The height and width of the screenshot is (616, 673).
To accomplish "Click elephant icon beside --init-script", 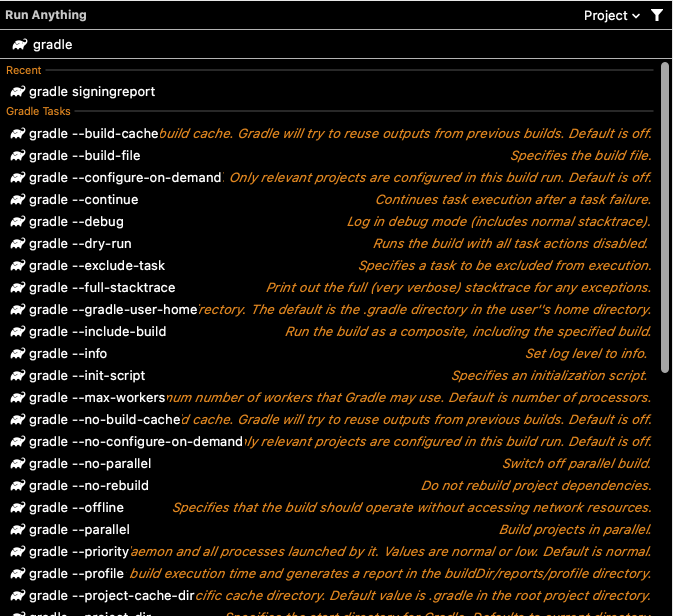I will [x=18, y=375].
